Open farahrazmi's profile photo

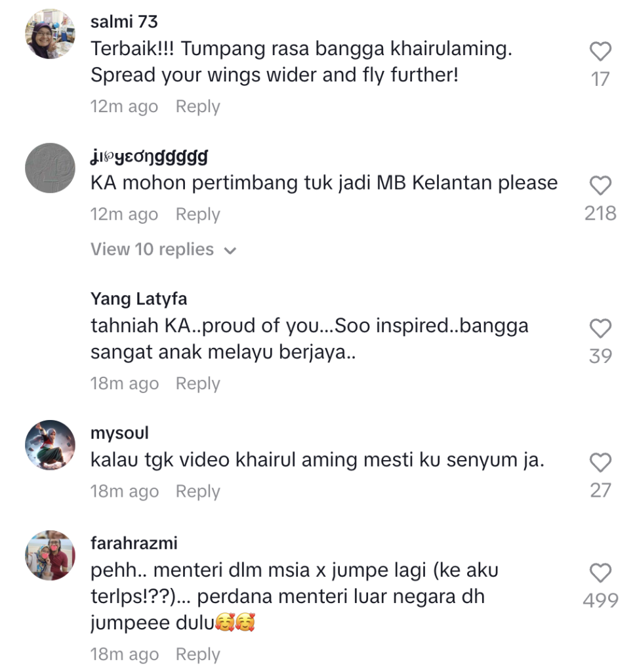[x=50, y=555]
